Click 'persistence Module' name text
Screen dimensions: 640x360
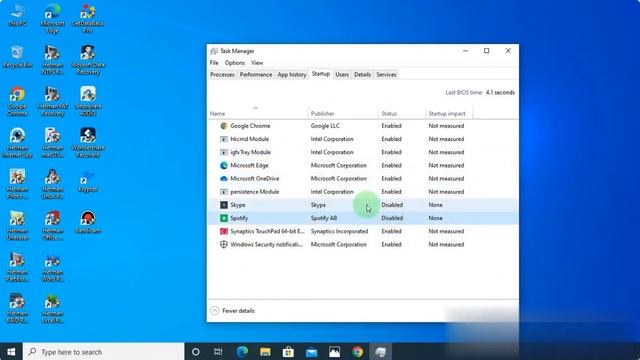point(255,192)
